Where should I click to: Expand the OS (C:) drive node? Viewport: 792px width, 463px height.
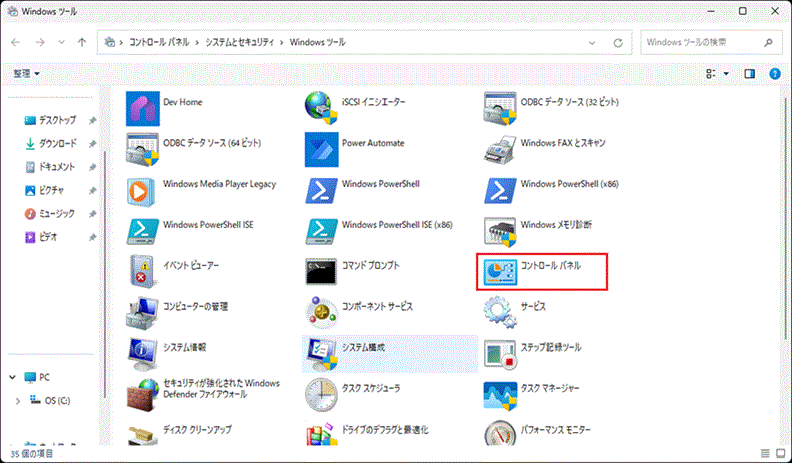18,401
